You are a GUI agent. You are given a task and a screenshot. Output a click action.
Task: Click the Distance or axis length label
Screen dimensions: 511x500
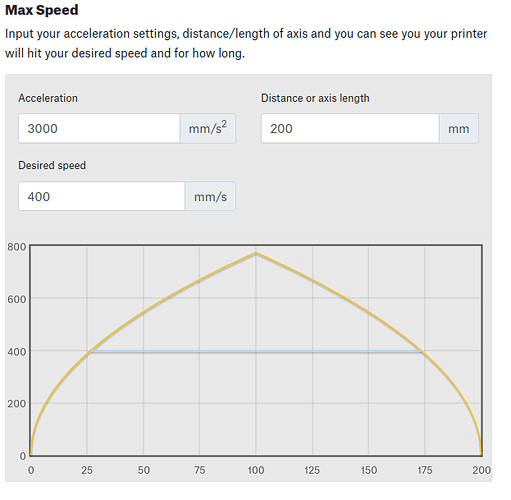(315, 98)
